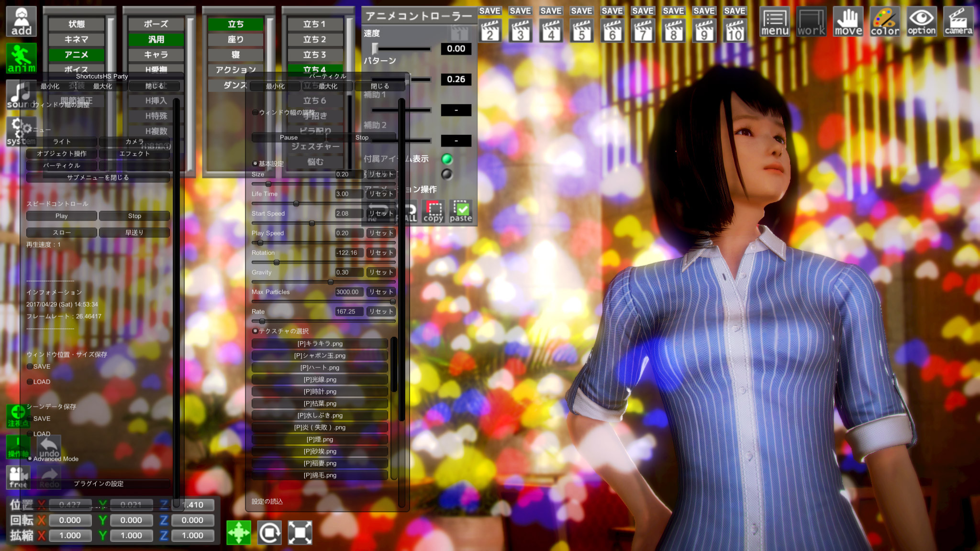
Task: Open the system settings icon
Action: pos(22,132)
